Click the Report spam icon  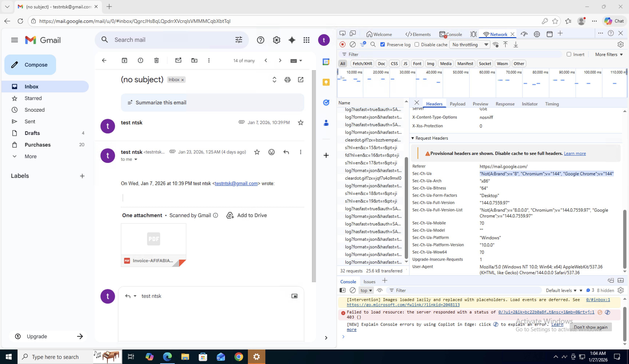point(140,60)
